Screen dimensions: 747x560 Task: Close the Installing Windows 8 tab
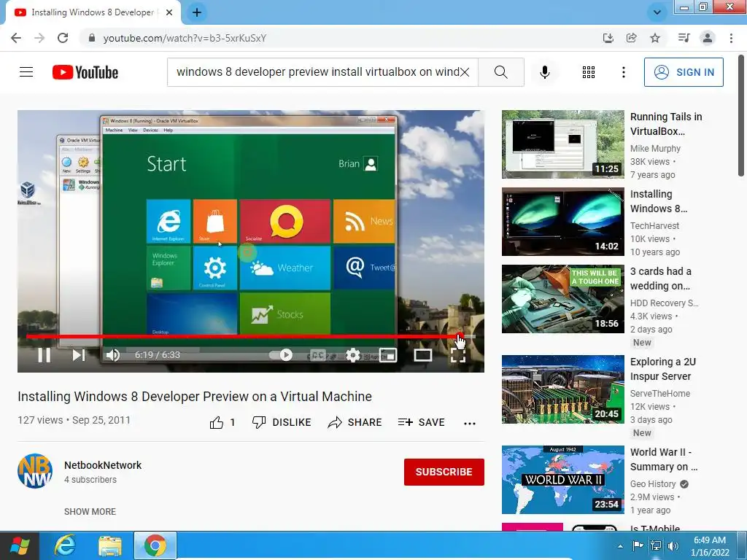pos(169,12)
